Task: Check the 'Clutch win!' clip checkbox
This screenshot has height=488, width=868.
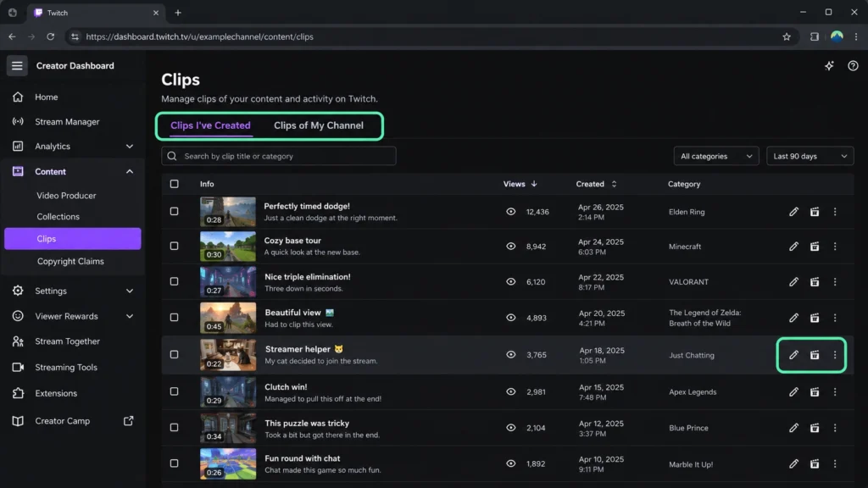Action: pyautogui.click(x=174, y=391)
